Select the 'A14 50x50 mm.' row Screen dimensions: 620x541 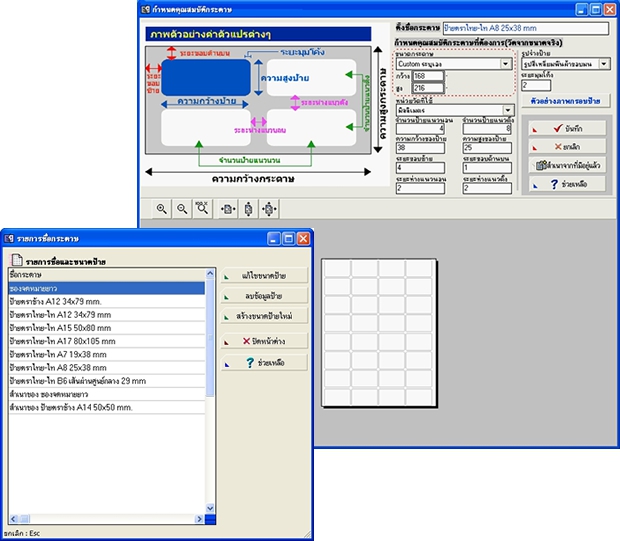[107, 407]
